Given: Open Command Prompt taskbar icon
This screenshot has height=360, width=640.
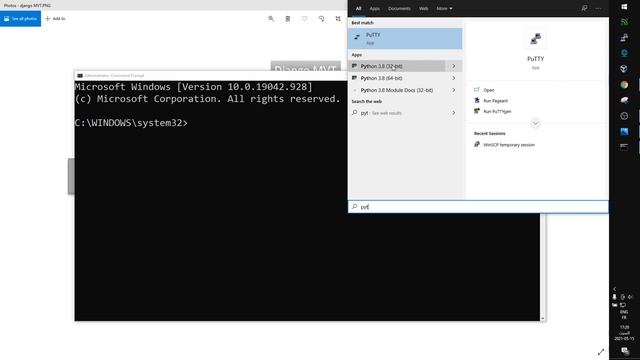Looking at the screenshot, I should (624, 147).
